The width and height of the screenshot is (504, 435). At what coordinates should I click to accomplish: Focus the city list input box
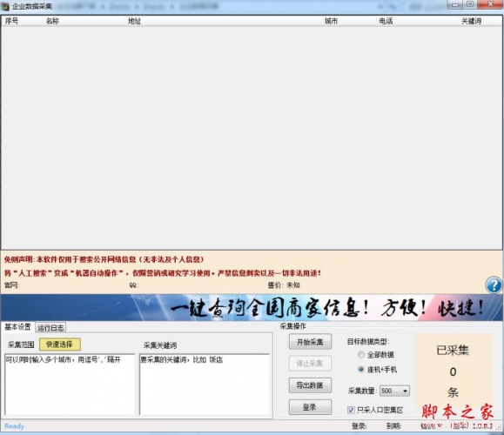(x=70, y=385)
